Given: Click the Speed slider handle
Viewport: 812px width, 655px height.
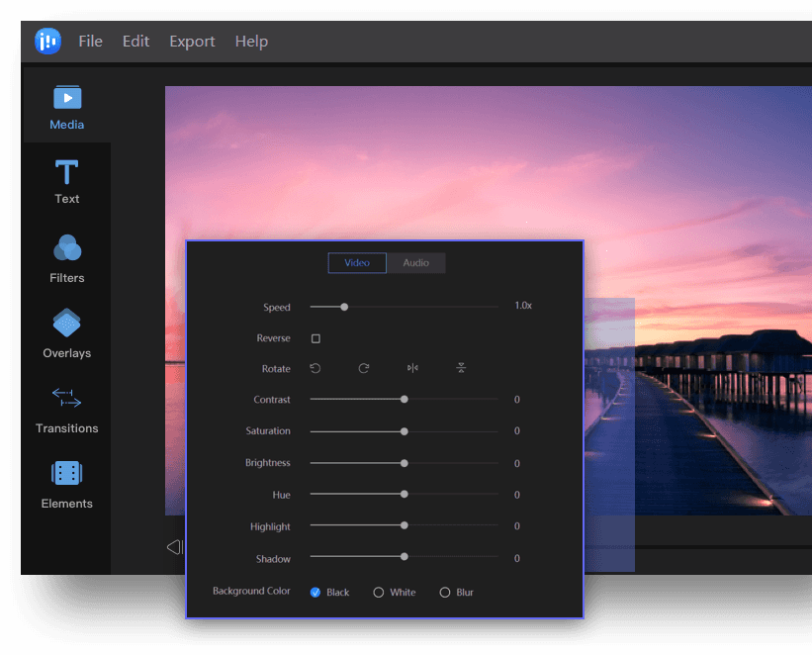Looking at the screenshot, I should (x=344, y=307).
